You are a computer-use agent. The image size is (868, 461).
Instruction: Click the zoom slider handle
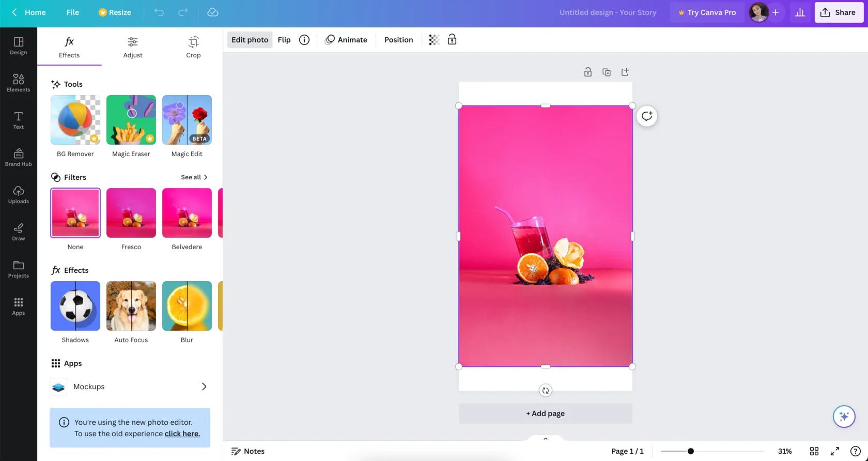690,451
